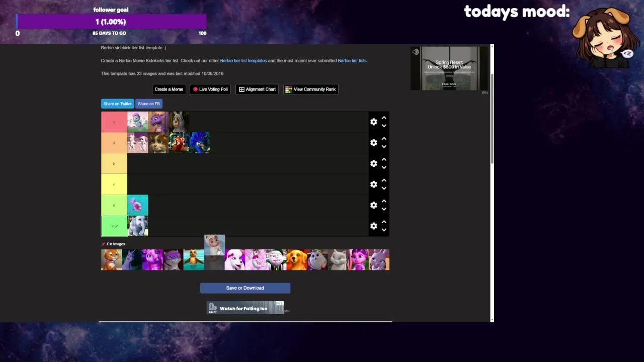The image size is (644, 362).
Task: Move S tier row up with arrow
Action: [384, 118]
